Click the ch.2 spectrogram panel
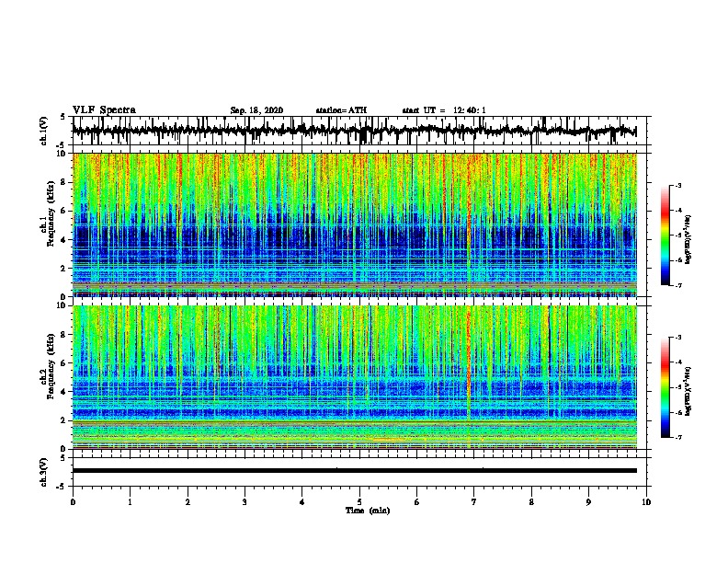 pos(355,377)
